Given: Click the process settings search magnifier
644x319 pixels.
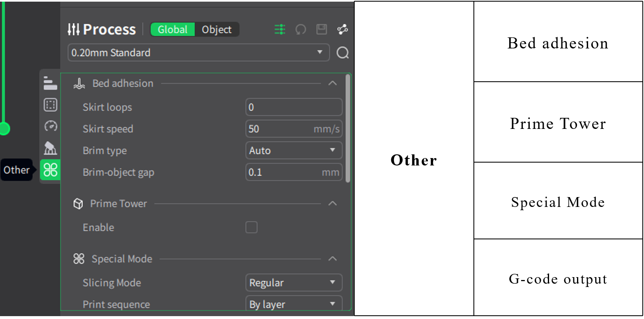Looking at the screenshot, I should point(342,53).
